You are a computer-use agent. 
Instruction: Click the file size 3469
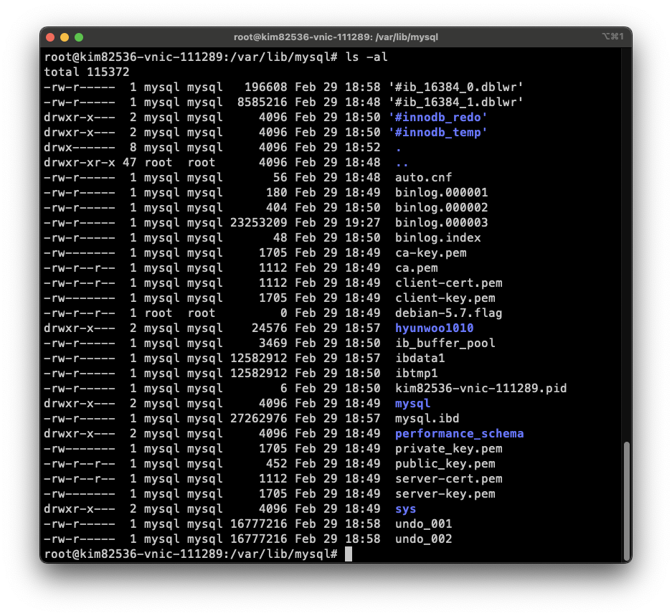tap(273, 343)
